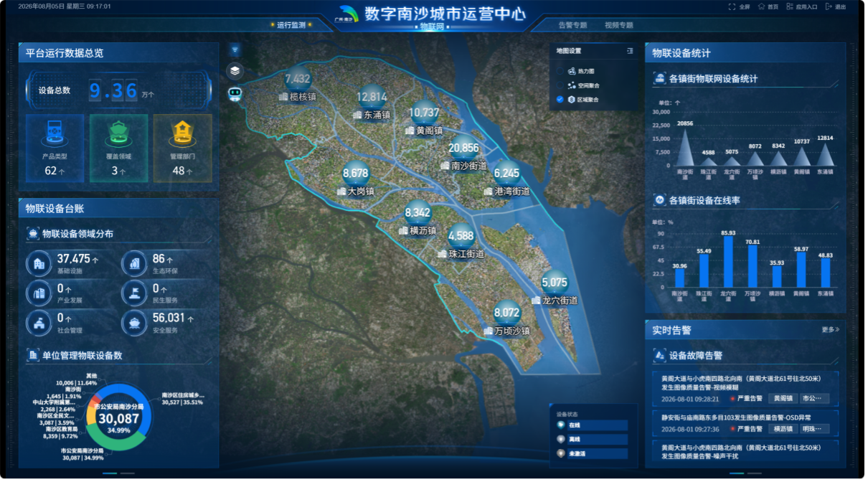Click 更多 link in 实时告警
868x482 pixels.
pyautogui.click(x=830, y=330)
